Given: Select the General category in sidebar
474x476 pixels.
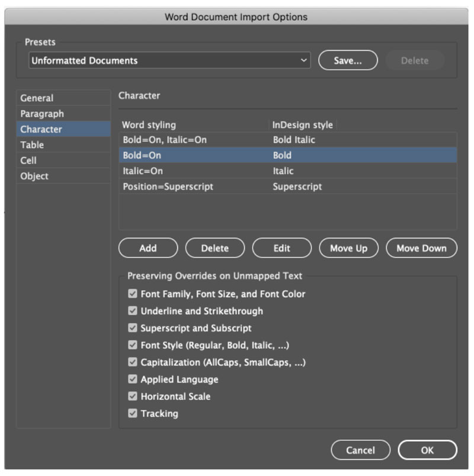Looking at the screenshot, I should [x=63, y=98].
